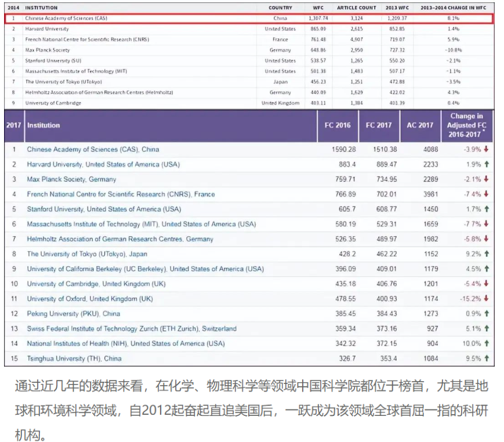Viewport: 504px width, 442px height.
Task: Open the Swiss Federal Institute of Technology Zurich link
Action: point(132,329)
